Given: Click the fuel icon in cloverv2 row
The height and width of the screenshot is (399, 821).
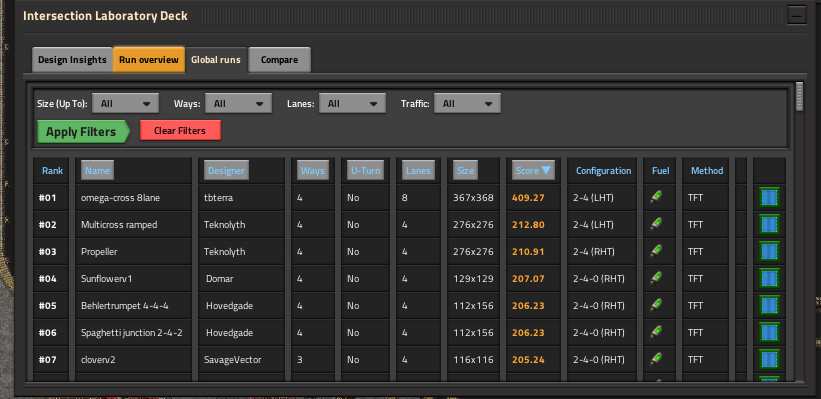Looking at the screenshot, I should tap(656, 359).
